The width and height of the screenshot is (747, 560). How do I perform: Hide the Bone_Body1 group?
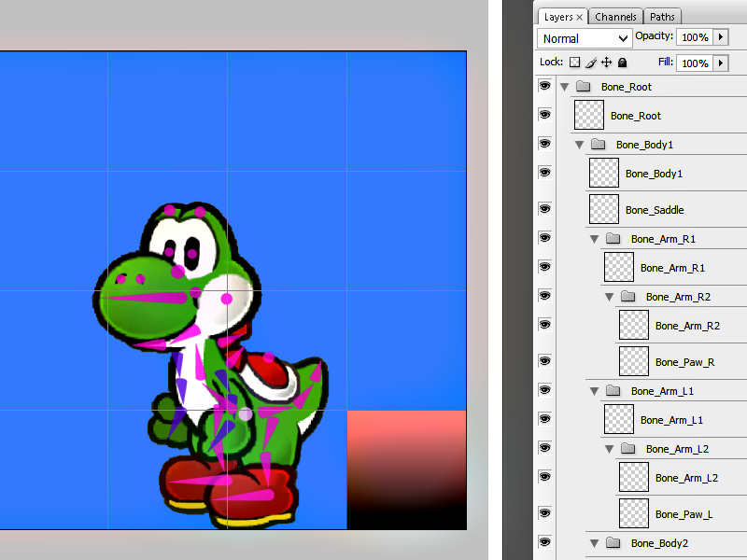pos(544,144)
